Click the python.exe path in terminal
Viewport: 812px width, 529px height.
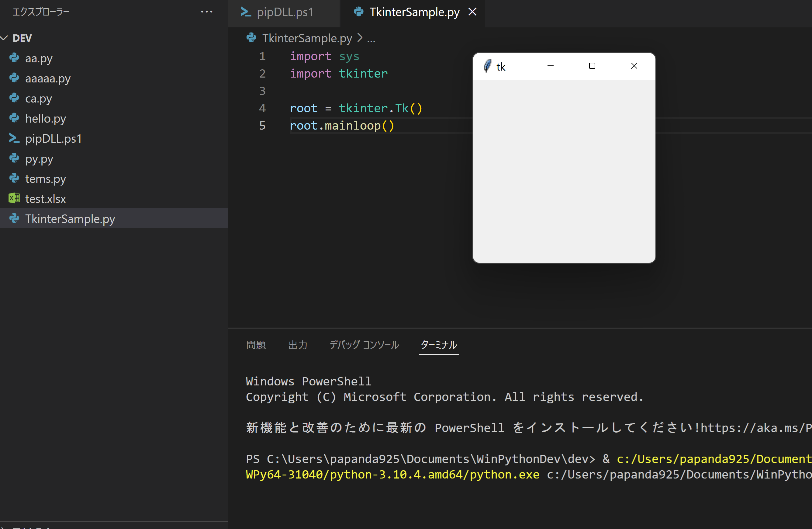[392, 474]
